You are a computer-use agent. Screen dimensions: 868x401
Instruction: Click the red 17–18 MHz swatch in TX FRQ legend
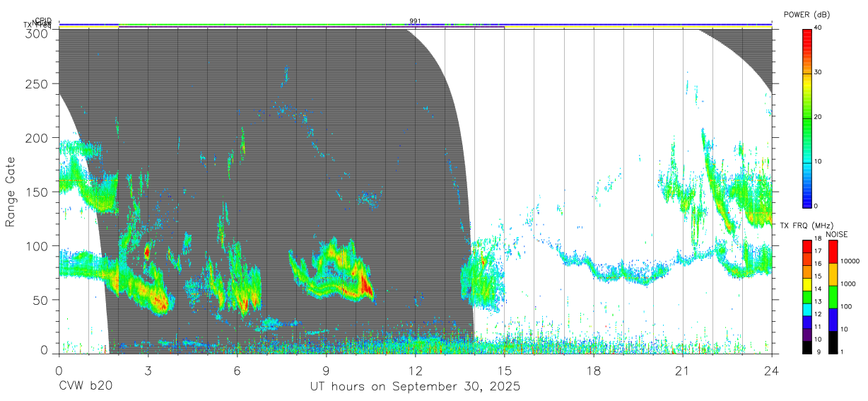click(x=807, y=247)
